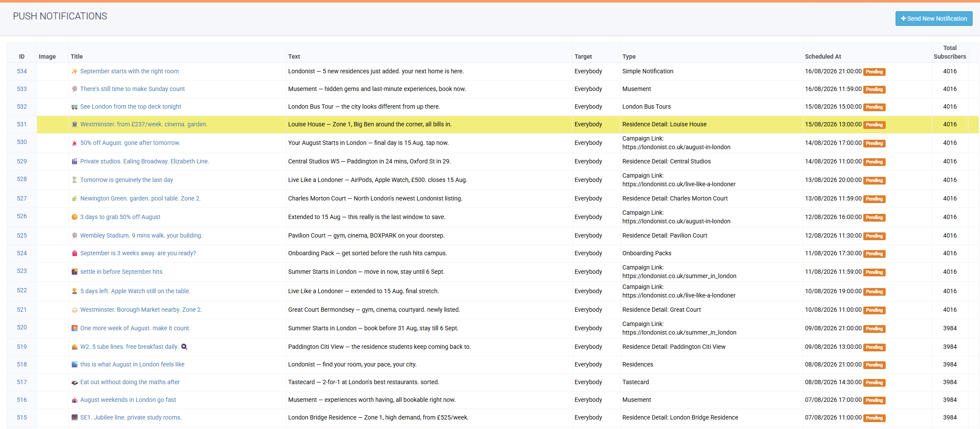Click notification ID 527
Screen dimensions: 980x429
(22, 199)
